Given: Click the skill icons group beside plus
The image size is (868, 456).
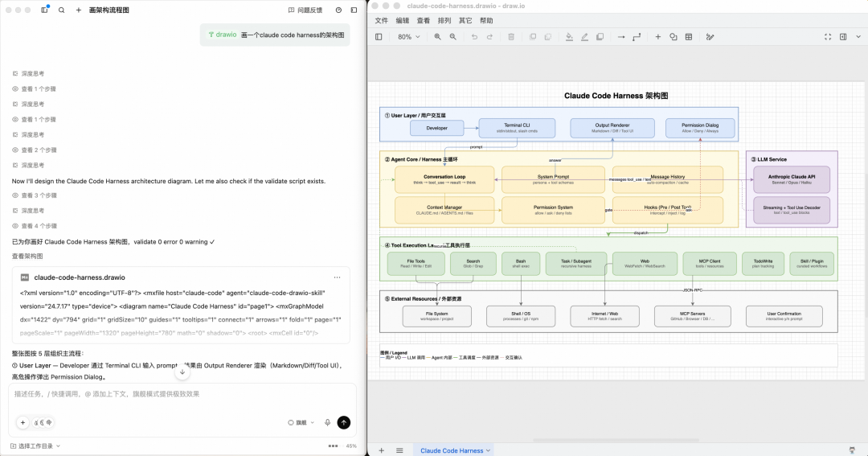Looking at the screenshot, I should (43, 423).
